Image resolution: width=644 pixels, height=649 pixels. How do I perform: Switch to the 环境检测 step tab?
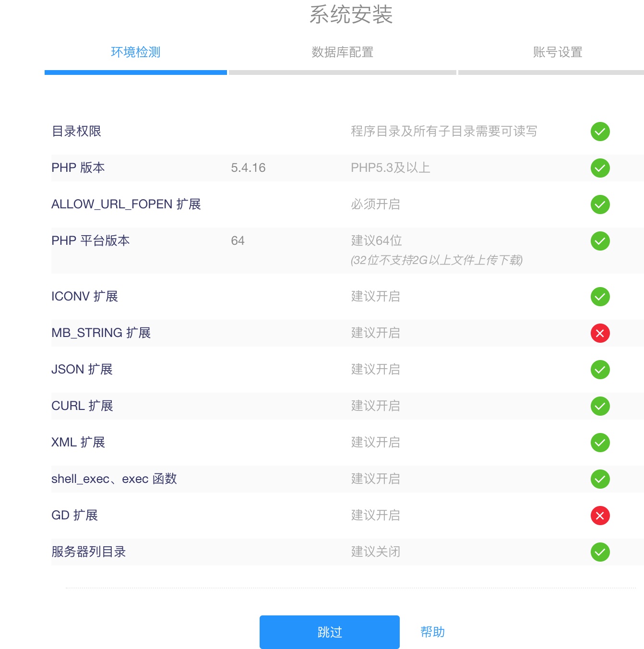[135, 52]
